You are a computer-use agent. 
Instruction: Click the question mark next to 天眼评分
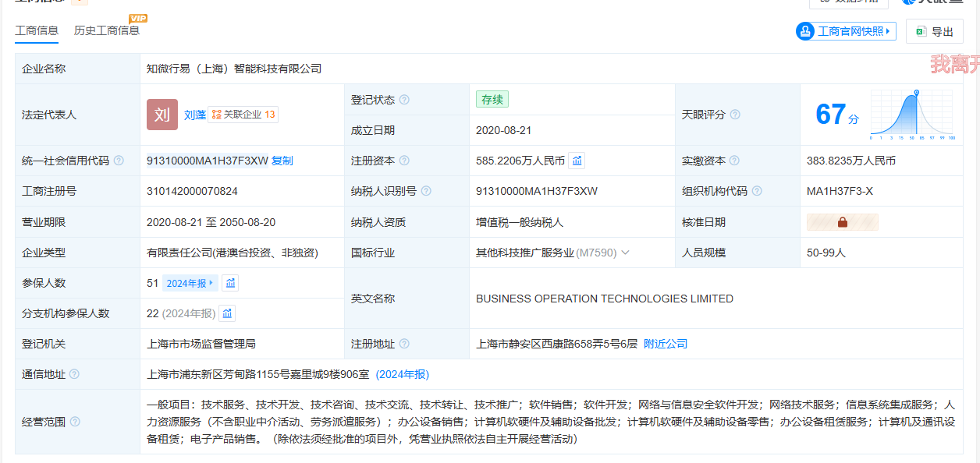[x=735, y=115]
